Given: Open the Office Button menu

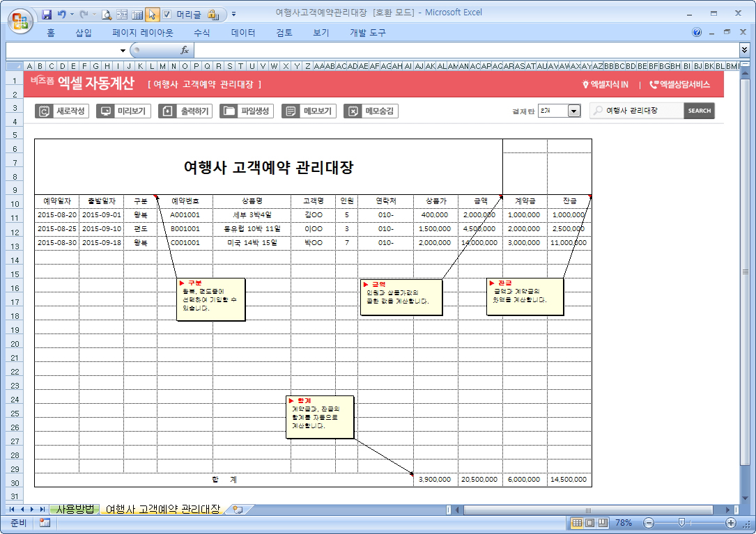Looking at the screenshot, I should [20, 21].
